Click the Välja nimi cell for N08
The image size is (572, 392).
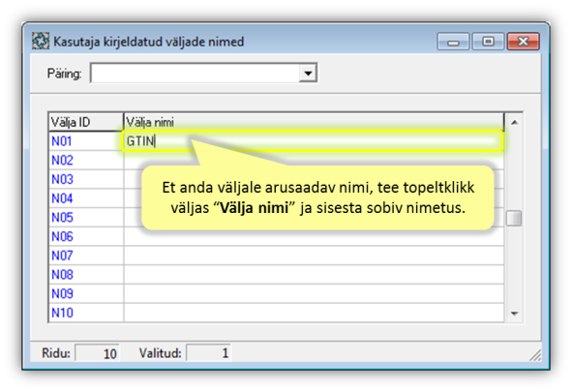[314, 274]
